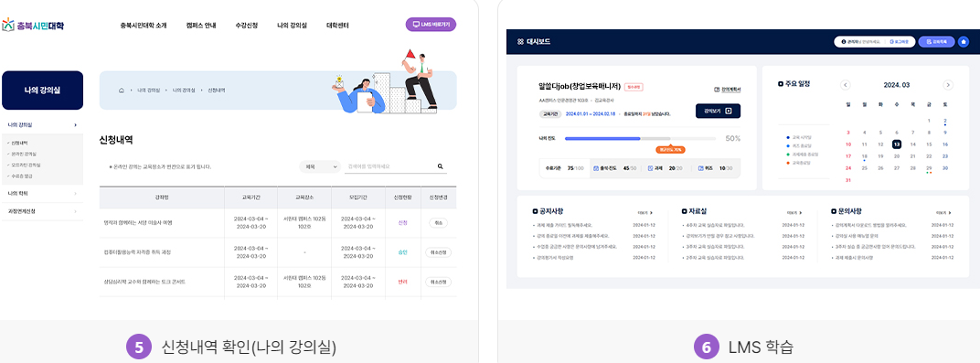Click the 주요 일정 section icon
The width and height of the screenshot is (980, 363).
pos(780,84)
